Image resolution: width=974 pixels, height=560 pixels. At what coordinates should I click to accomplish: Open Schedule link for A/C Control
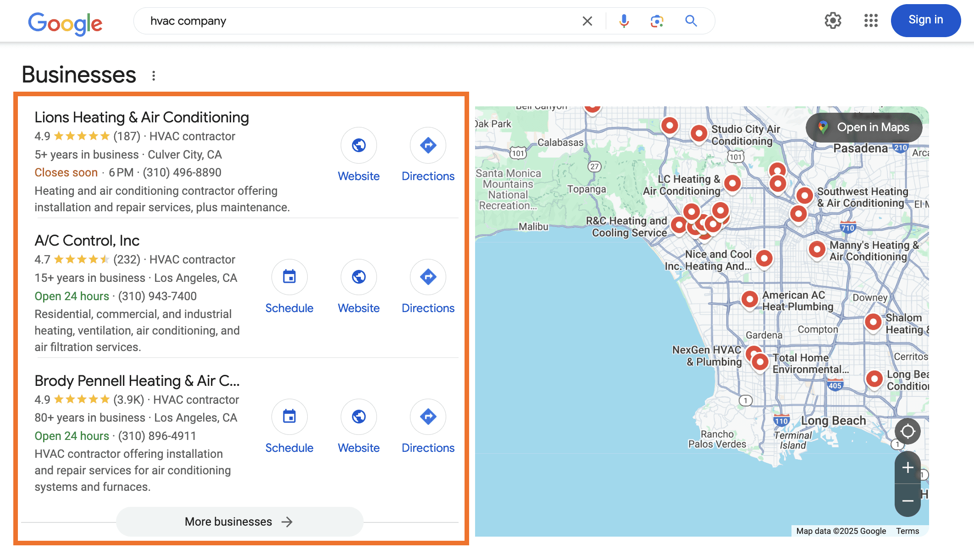289,308
